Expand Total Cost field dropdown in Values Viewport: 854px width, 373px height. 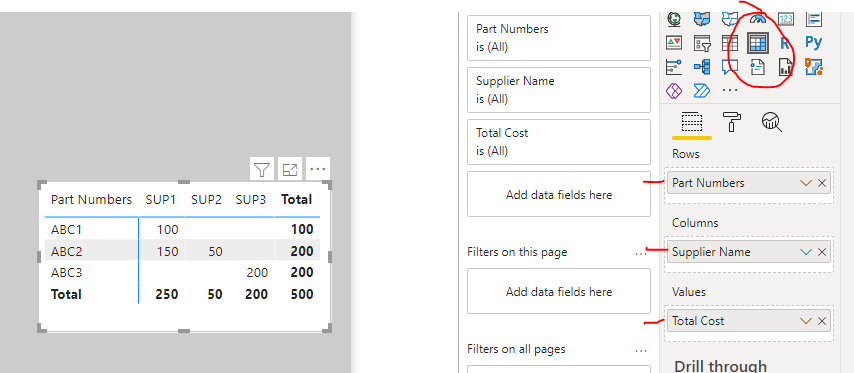806,321
